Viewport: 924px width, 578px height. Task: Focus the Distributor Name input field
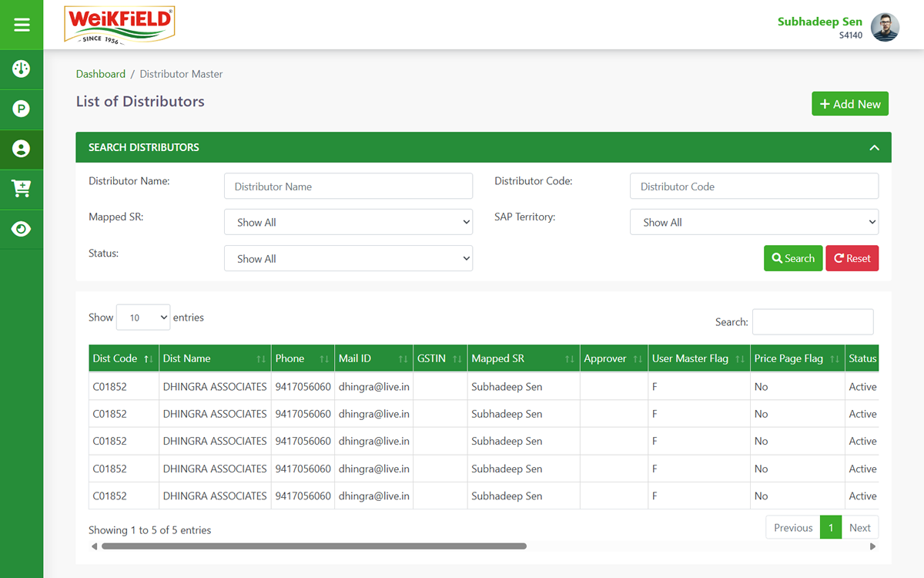point(348,186)
